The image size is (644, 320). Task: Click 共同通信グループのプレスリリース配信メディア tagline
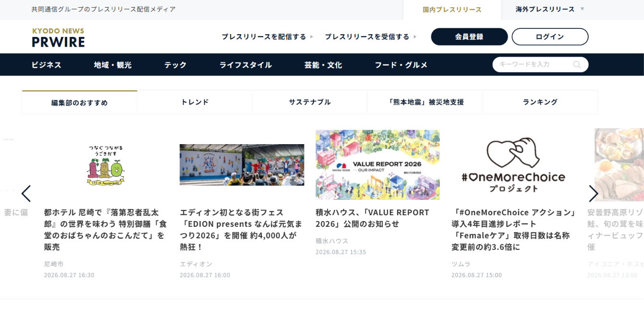tap(104, 9)
